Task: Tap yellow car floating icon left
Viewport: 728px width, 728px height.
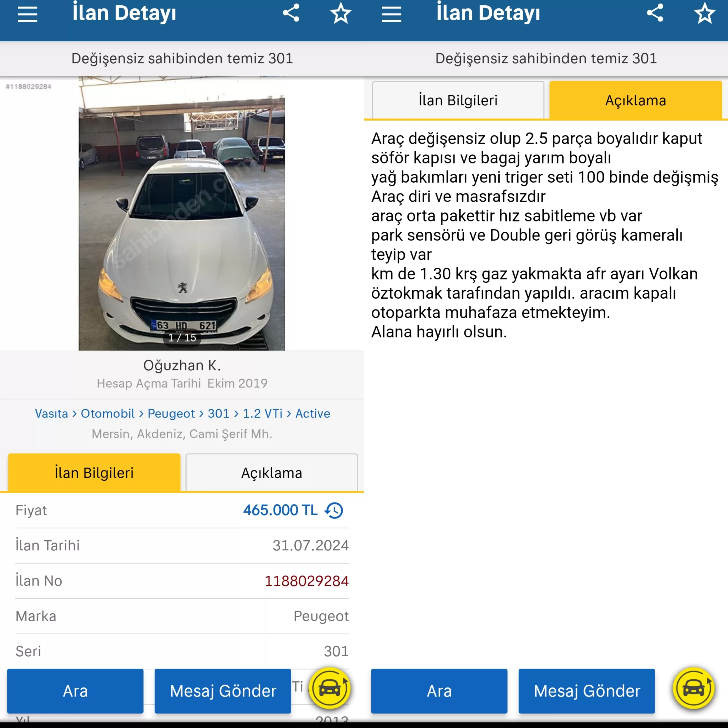Action: 330,688
